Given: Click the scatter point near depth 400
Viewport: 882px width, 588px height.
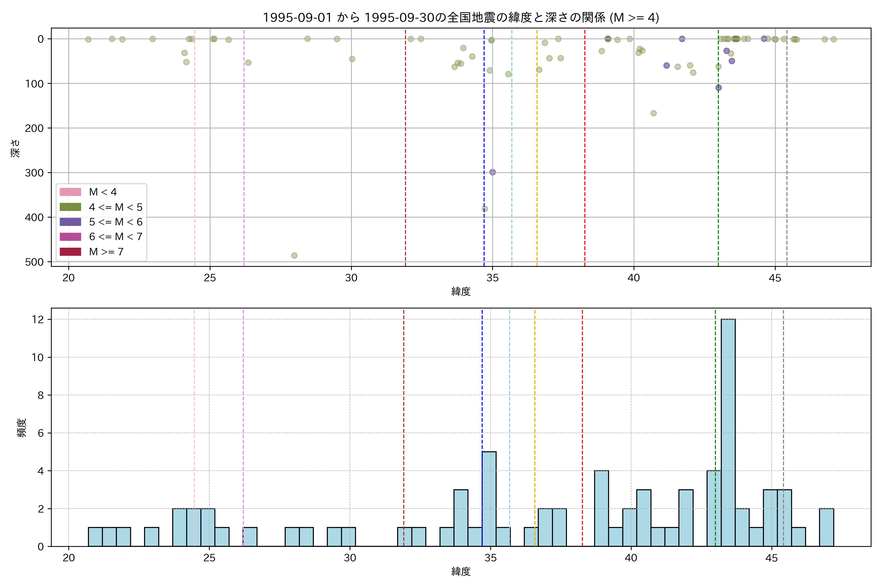Looking at the screenshot, I should point(485,209).
